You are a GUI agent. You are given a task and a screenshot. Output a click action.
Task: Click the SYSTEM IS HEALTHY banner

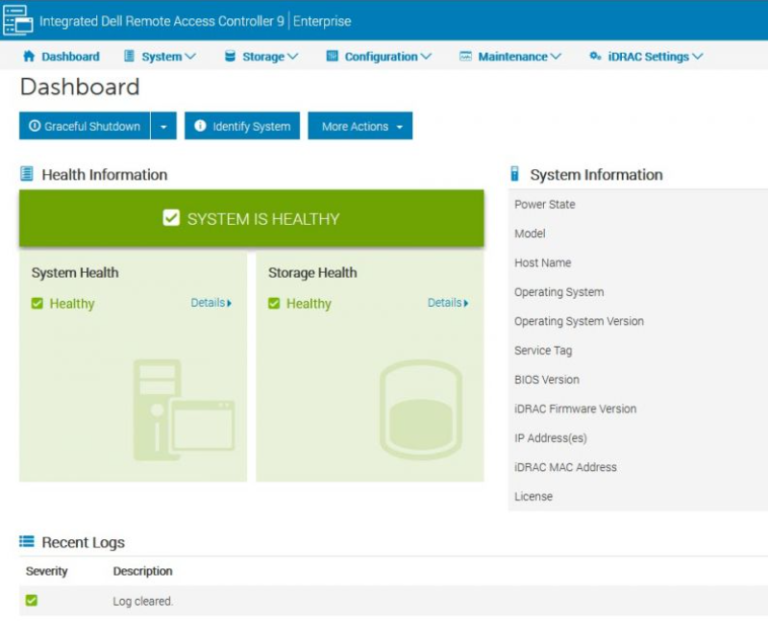click(x=251, y=218)
